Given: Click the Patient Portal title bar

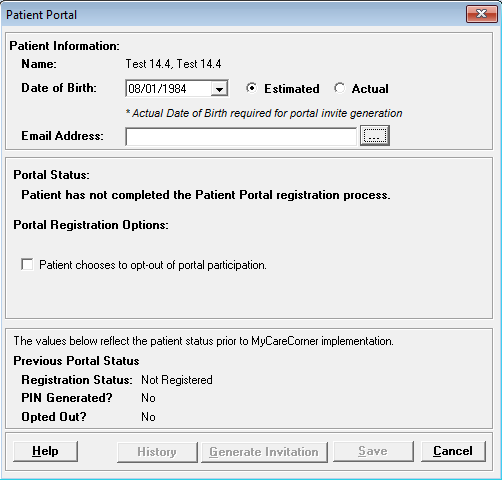Looking at the screenshot, I should point(233,15).
